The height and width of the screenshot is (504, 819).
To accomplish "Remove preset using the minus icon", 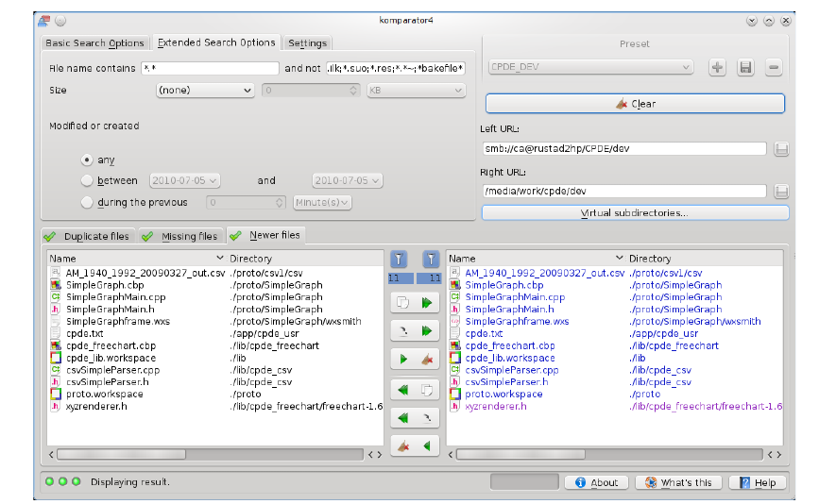I will tap(774, 67).
